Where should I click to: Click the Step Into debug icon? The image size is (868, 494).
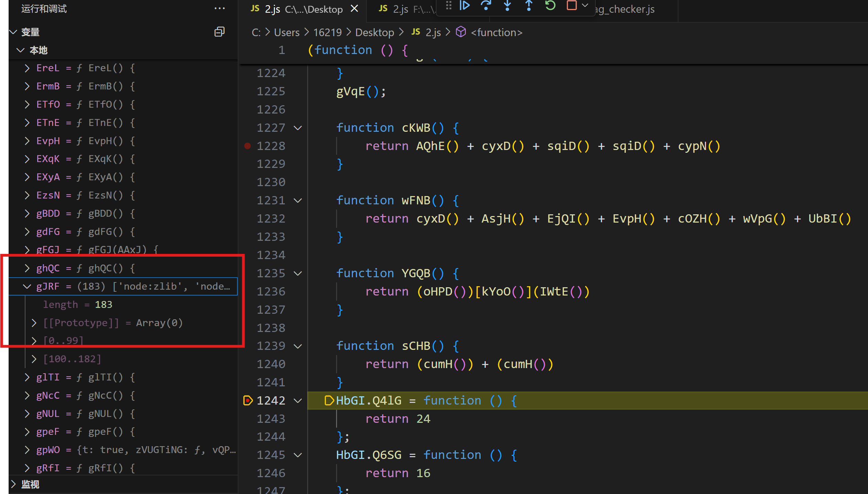point(507,6)
